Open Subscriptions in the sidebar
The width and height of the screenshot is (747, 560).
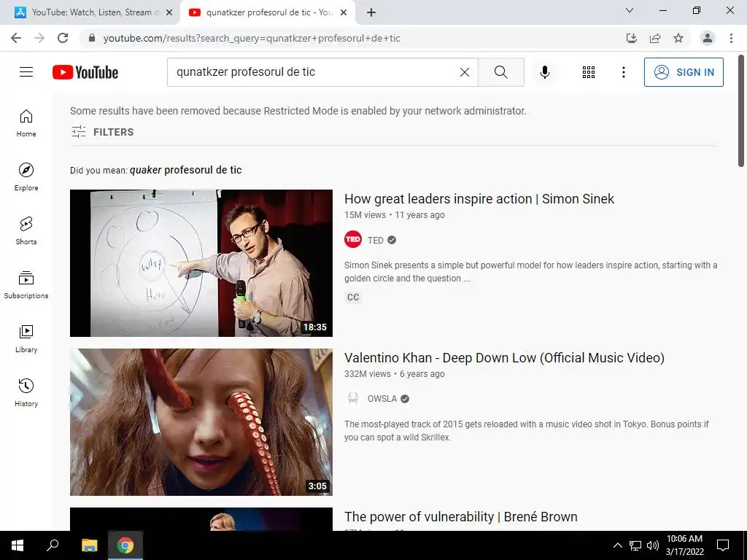point(26,285)
